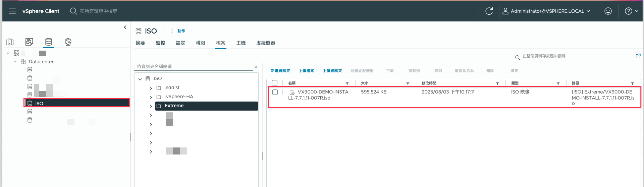Click the 595,524 KB size cell
The height and width of the screenshot is (187, 644).
pos(374,92)
